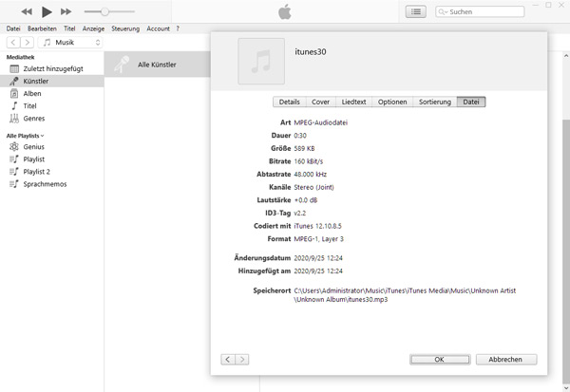Switch to the Cover tab
Screen dimensions: 570x392
pyautogui.click(x=321, y=103)
